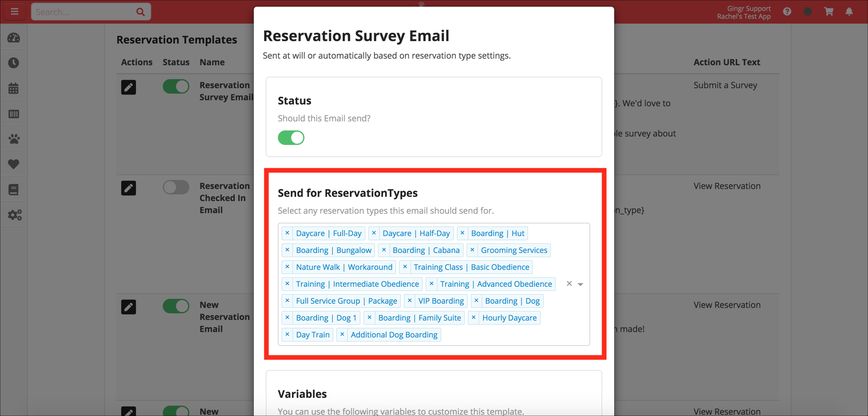Remove the Additional Dog Boarding tag
This screenshot has height=416, width=868.
[342, 335]
